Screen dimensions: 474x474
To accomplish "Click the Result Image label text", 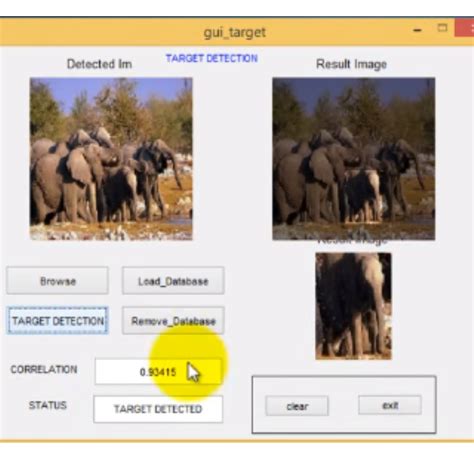I will (x=351, y=64).
